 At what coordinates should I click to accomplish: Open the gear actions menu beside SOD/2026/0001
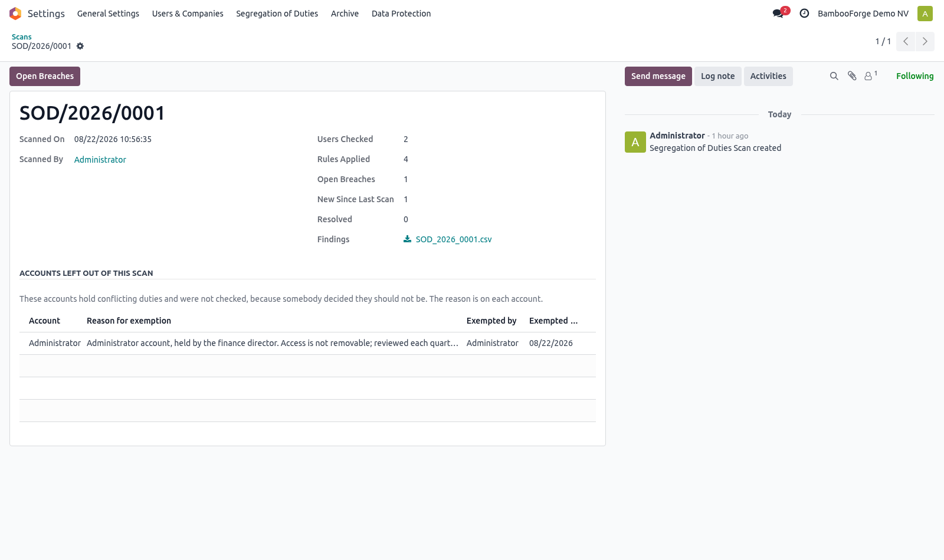click(x=80, y=46)
